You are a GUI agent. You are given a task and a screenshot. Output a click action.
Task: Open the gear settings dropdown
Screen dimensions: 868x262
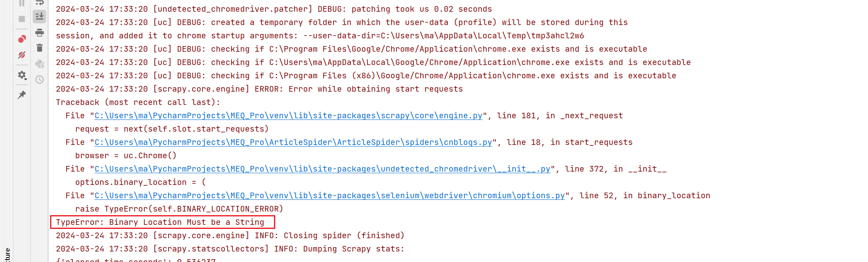click(x=22, y=75)
